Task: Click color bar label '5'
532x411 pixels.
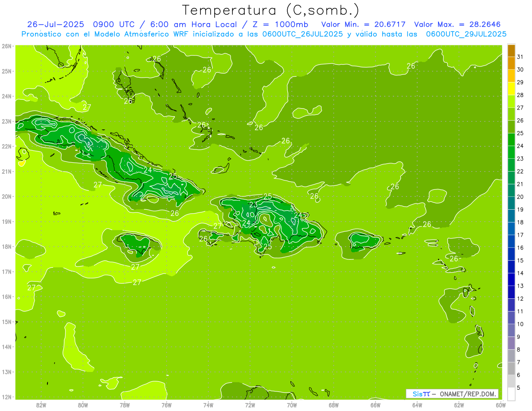Action: click(519, 388)
